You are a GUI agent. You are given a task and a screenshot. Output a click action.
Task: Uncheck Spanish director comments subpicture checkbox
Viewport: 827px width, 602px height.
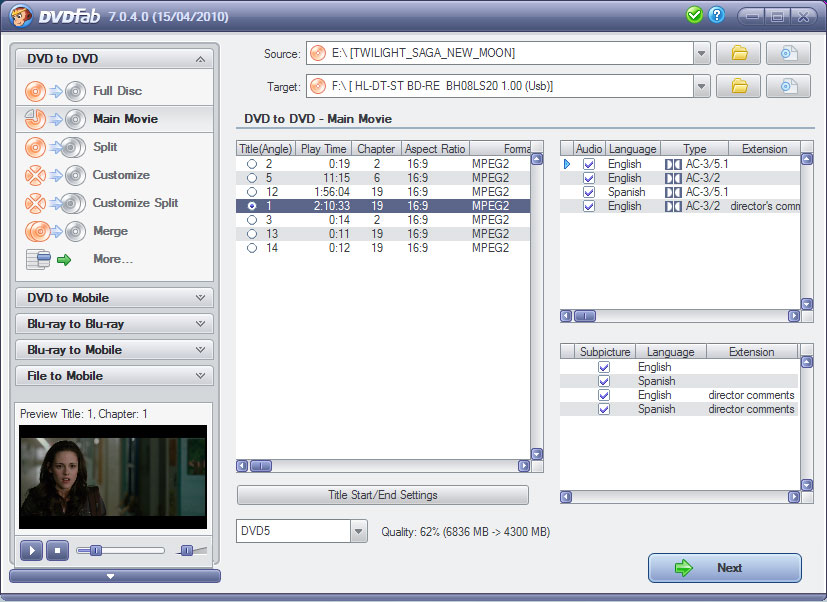click(604, 409)
